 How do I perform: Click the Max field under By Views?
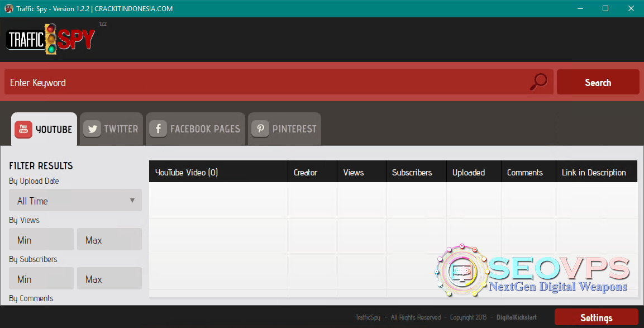(109, 240)
